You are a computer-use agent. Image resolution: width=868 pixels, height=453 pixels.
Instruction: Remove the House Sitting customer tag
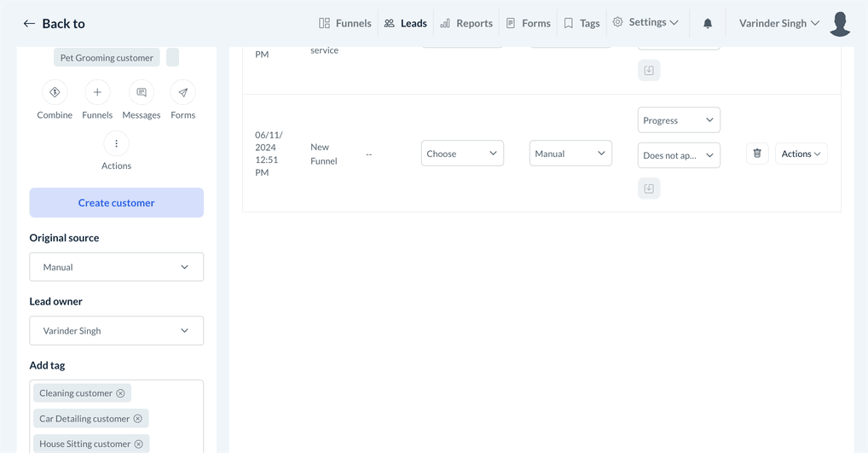(x=138, y=444)
